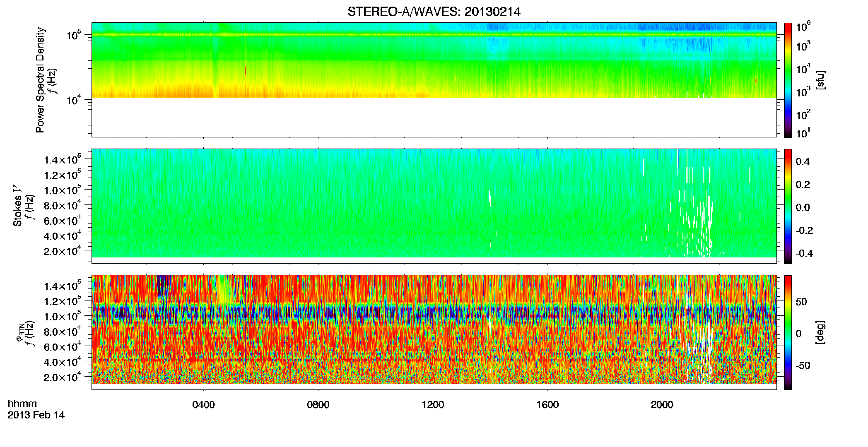Click the 1200 time tick label

(433, 405)
